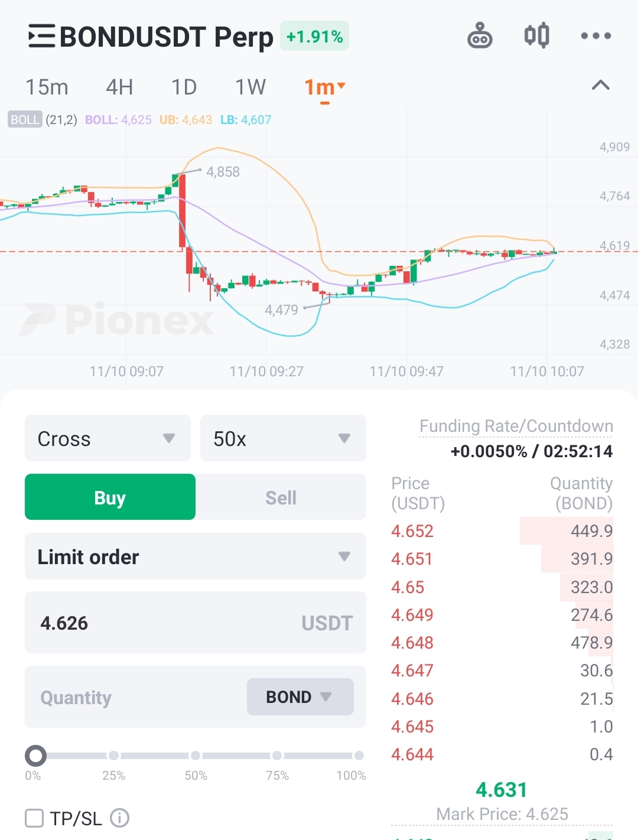Expand the Limit order type dropdown
The width and height of the screenshot is (638, 840).
196,556
